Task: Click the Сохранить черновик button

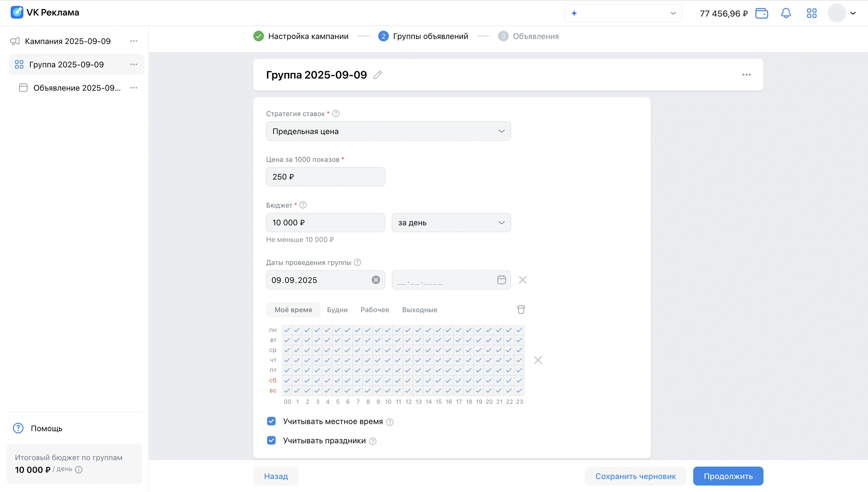Action: [635, 476]
